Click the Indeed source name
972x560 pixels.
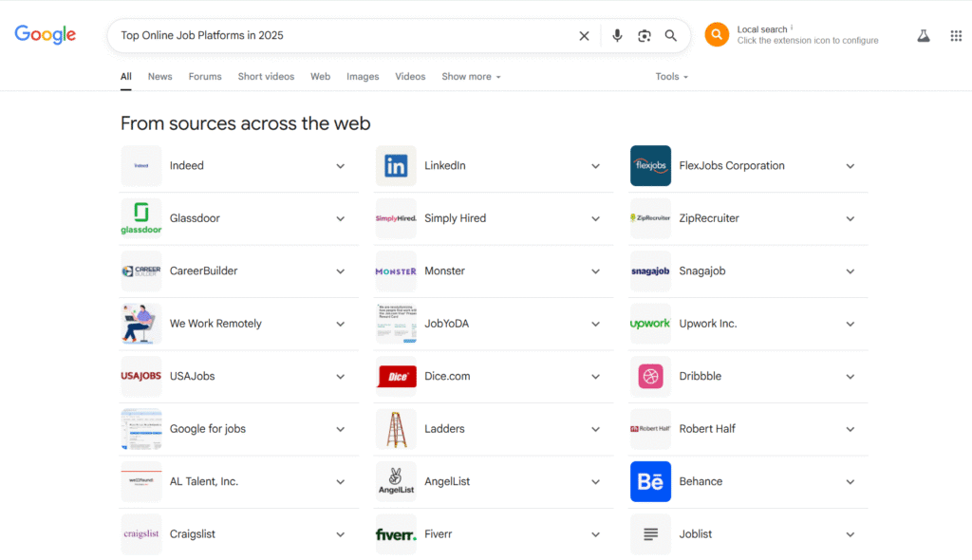187,165
